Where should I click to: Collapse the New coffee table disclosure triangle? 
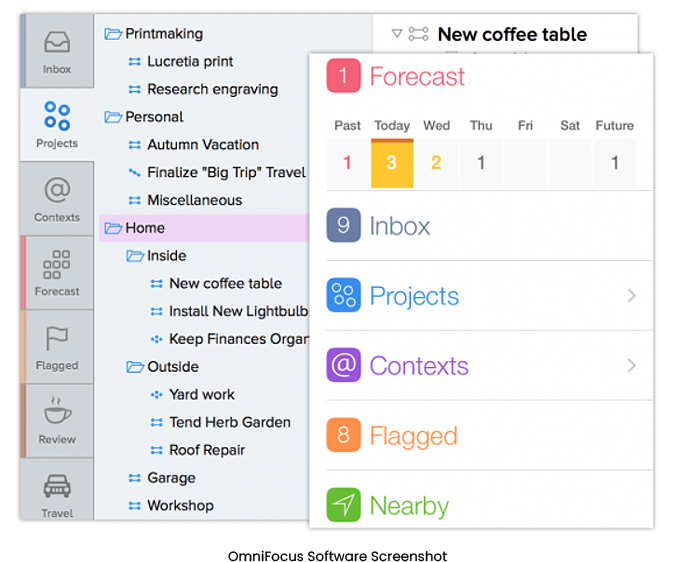397,33
